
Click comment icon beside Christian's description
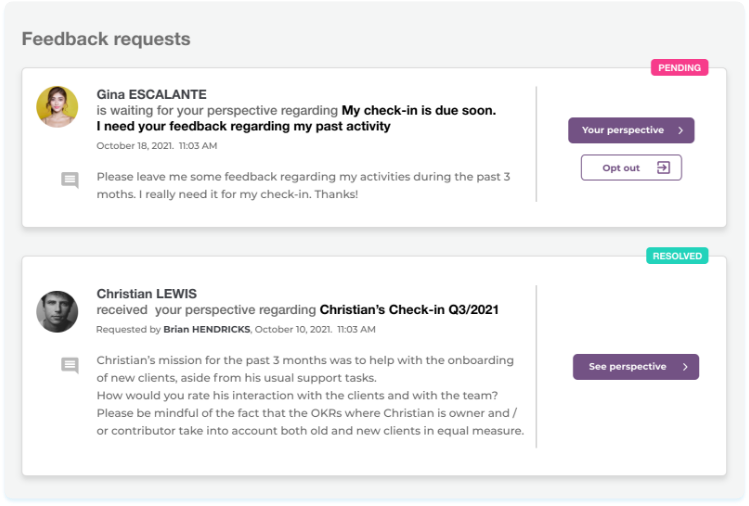(70, 365)
